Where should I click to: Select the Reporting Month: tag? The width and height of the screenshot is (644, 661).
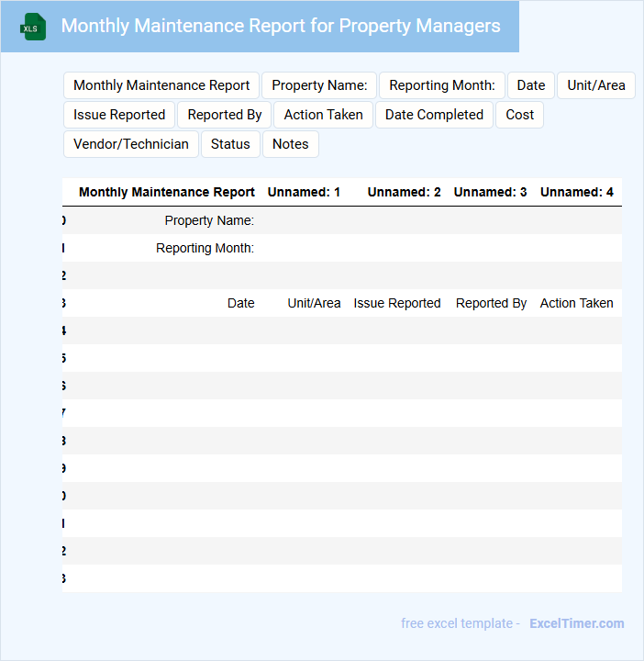tap(441, 85)
